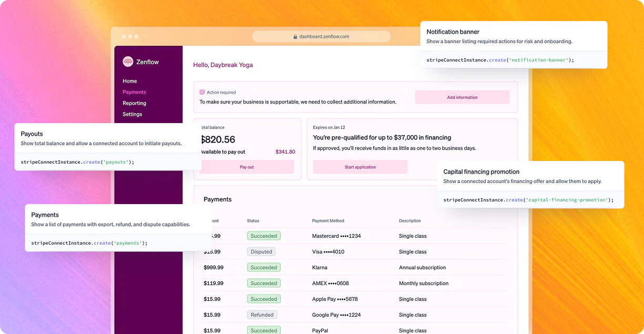Screen dimensions: 644x334
Task: Click the Disputed status badge
Action: pyautogui.click(x=261, y=251)
